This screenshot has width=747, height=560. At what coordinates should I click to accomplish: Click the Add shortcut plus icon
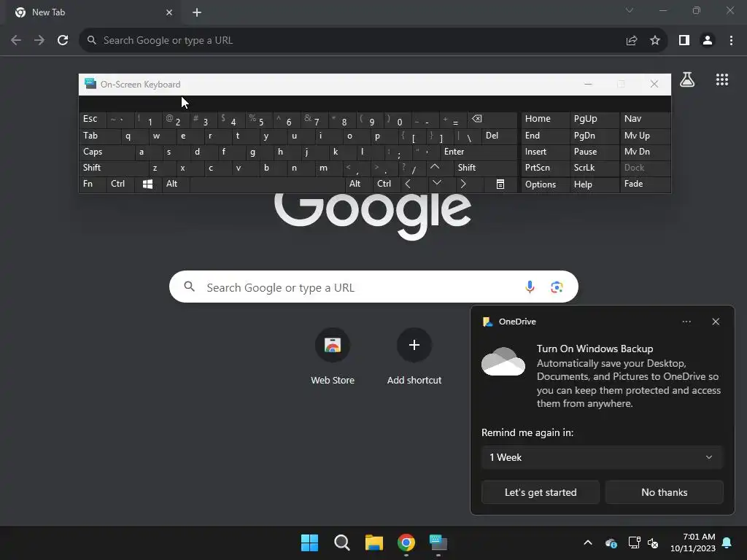point(414,345)
